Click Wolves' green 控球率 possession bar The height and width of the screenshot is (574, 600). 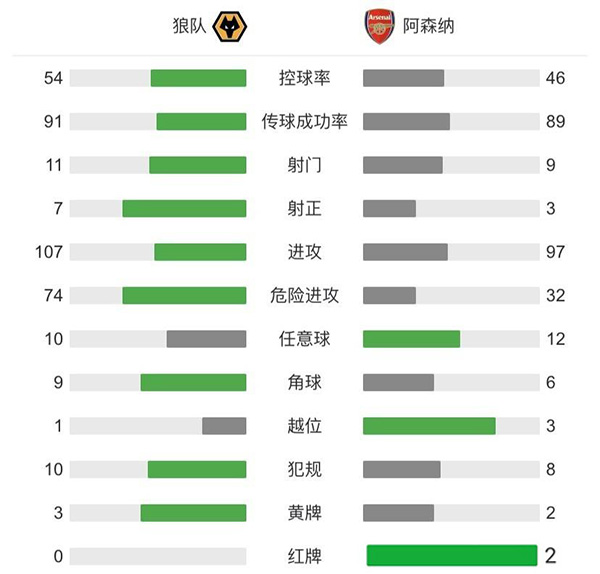[198, 78]
